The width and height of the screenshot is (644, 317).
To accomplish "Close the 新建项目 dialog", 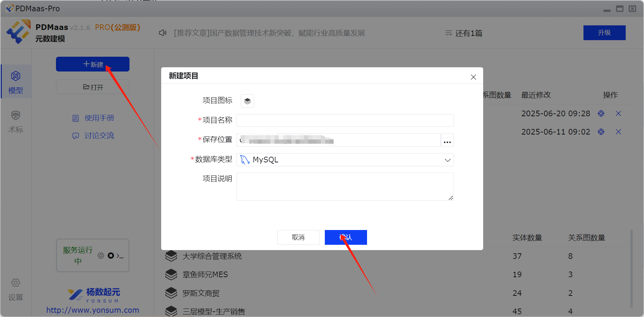I will pyautogui.click(x=473, y=77).
